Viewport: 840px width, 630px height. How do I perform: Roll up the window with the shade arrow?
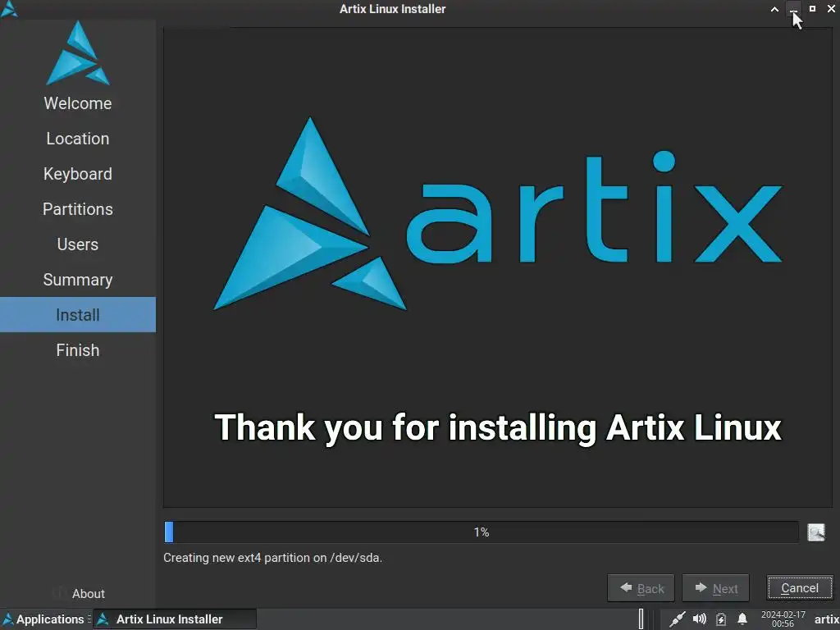tap(774, 9)
